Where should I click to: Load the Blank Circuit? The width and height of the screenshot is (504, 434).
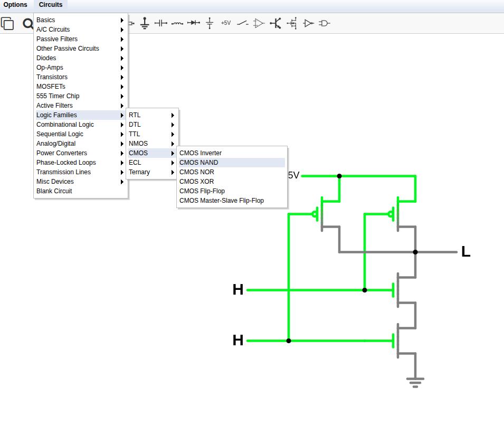pos(54,191)
